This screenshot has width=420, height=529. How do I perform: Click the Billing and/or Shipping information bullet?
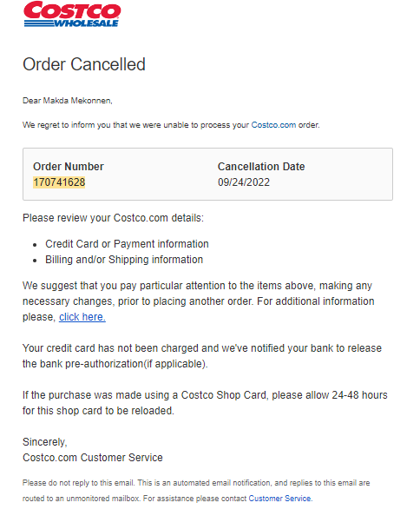point(124,260)
